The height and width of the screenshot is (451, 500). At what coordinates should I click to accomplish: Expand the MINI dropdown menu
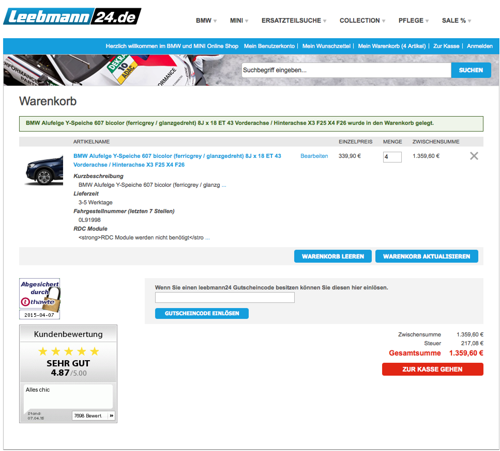[x=239, y=21]
